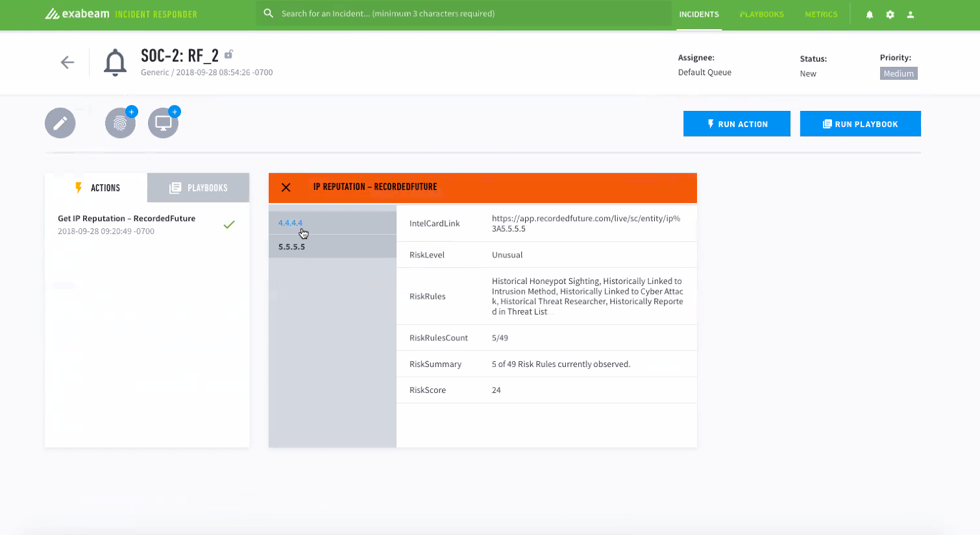980x535 pixels.
Task: Click the large incident bell icon
Action: pos(116,63)
